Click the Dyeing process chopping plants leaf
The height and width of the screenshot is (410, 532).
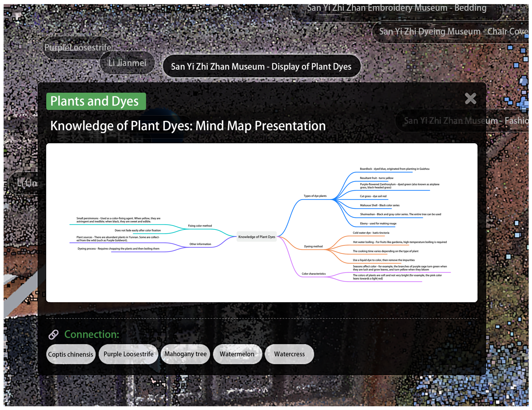tap(118, 249)
